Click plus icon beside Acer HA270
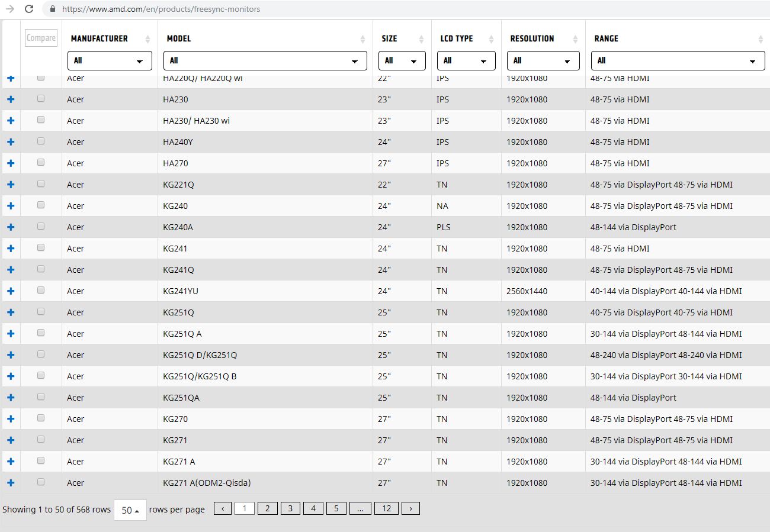The width and height of the screenshot is (770, 532). click(11, 163)
